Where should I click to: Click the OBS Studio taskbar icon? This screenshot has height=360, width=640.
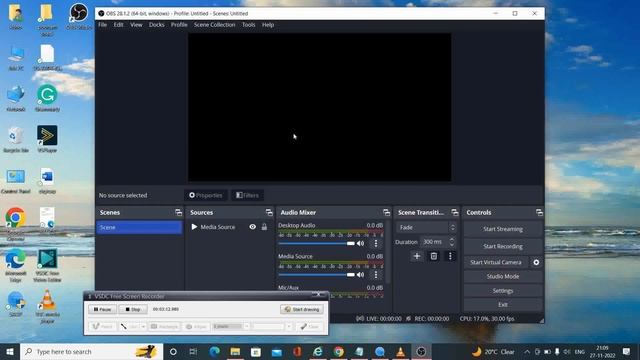click(x=421, y=351)
